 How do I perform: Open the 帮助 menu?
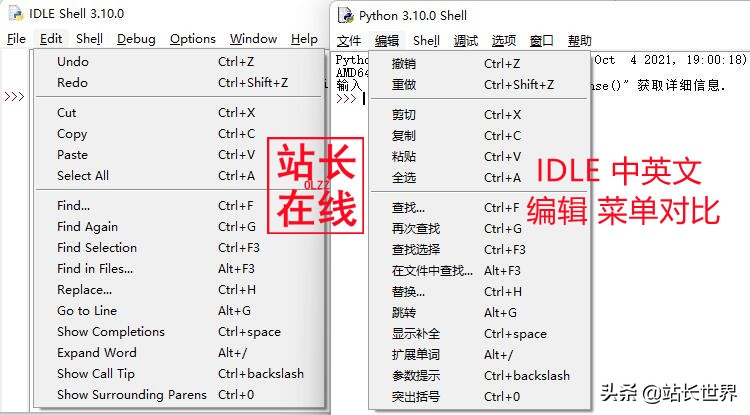point(580,41)
